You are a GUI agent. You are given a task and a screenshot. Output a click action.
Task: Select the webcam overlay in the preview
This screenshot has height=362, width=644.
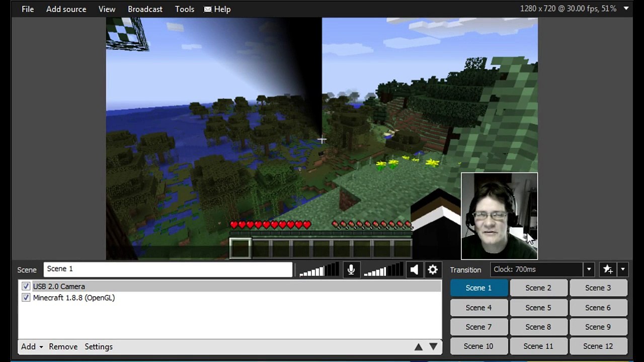coord(499,216)
